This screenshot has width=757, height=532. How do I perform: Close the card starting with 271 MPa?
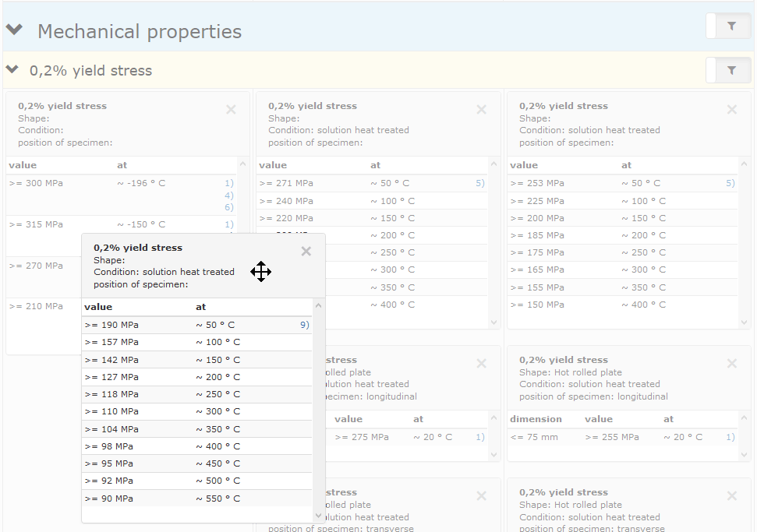pyautogui.click(x=481, y=110)
